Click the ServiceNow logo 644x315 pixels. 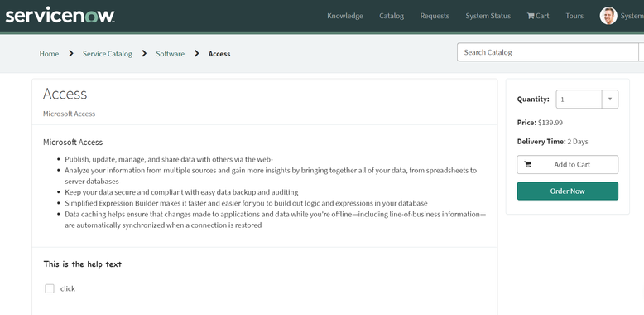(60, 16)
